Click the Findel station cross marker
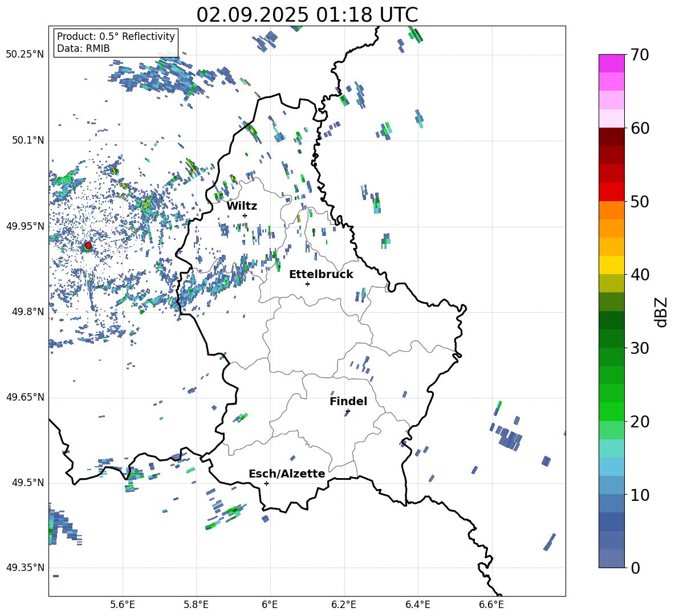The height and width of the screenshot is (616, 675). coord(348,411)
